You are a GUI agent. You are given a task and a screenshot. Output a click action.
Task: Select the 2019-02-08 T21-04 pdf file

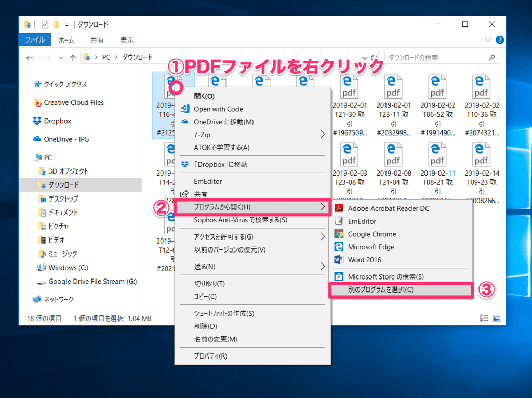393,171
